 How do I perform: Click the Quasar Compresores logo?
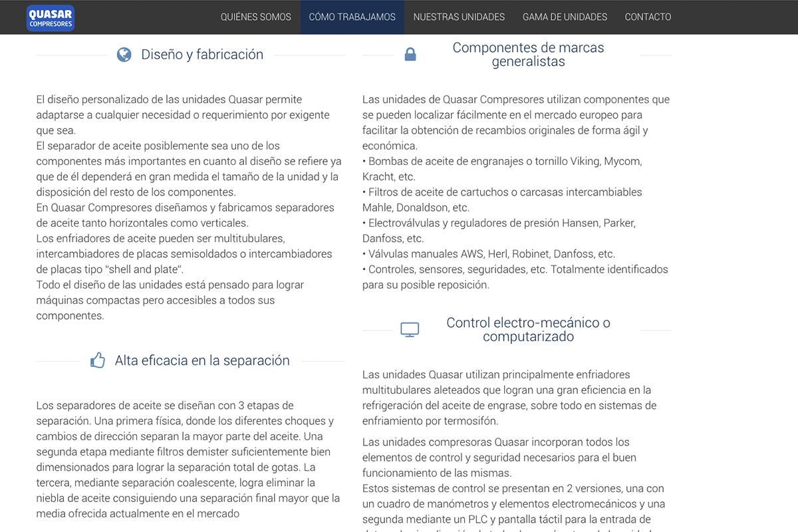coord(51,18)
